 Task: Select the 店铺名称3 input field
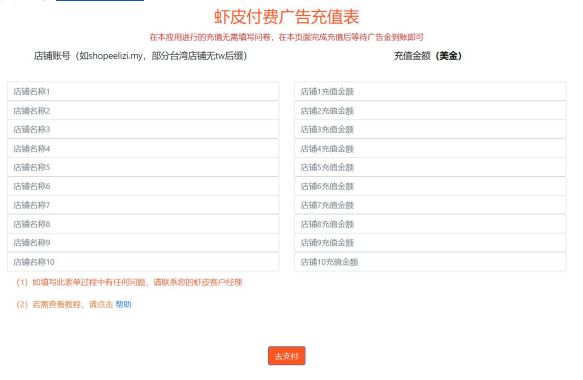click(x=143, y=129)
